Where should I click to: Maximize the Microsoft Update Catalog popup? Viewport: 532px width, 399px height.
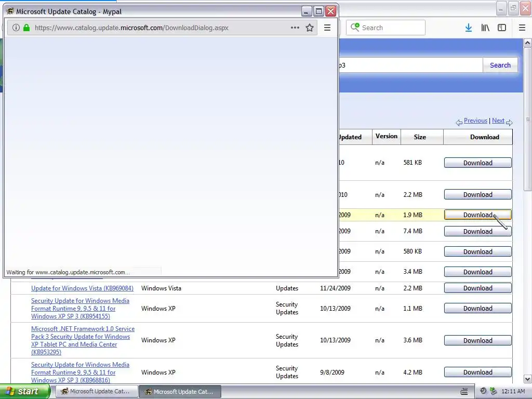[318, 11]
